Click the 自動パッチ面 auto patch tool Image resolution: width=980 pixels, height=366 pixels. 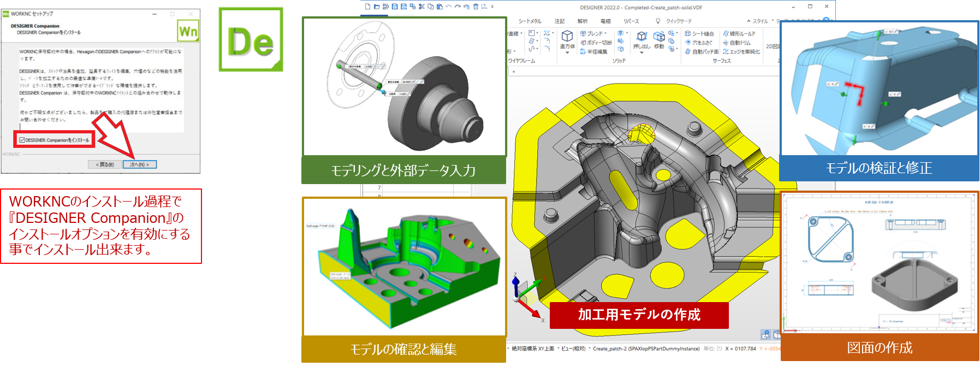(702, 51)
